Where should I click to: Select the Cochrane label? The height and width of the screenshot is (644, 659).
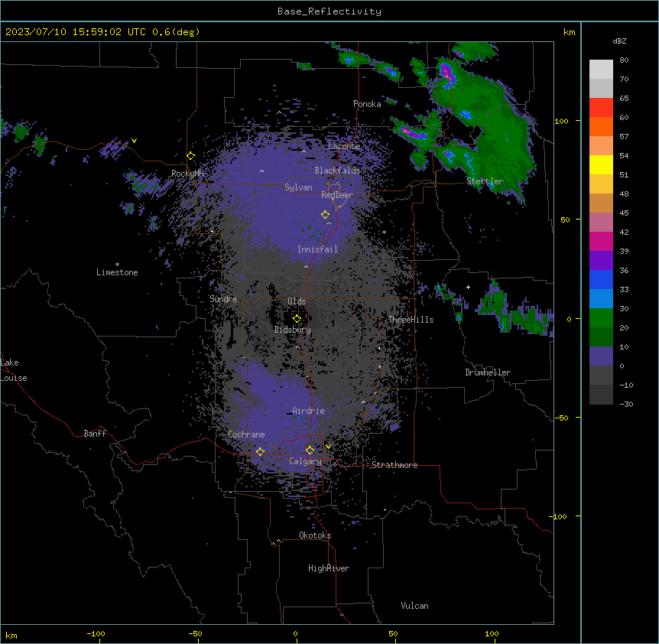click(x=246, y=434)
